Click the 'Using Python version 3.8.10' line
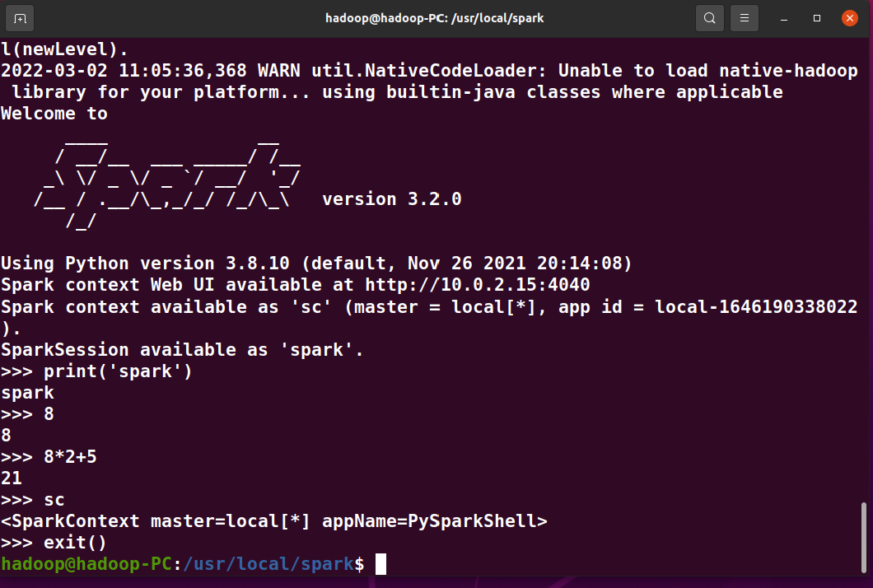The height and width of the screenshot is (588, 873). click(316, 263)
